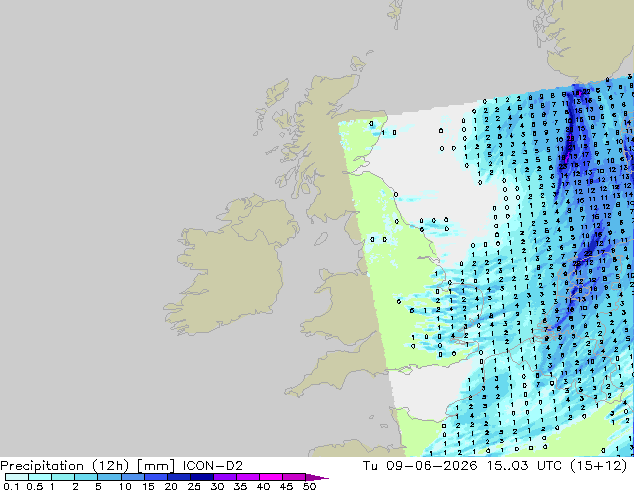Click the 'ICON-D2' model name label
The height and width of the screenshot is (490, 634).
pyautogui.click(x=213, y=466)
